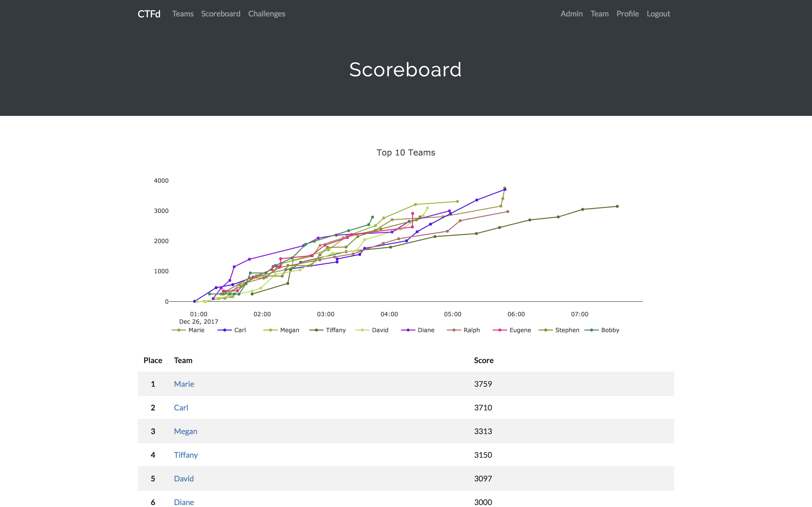Click the Carl team link

tap(181, 407)
